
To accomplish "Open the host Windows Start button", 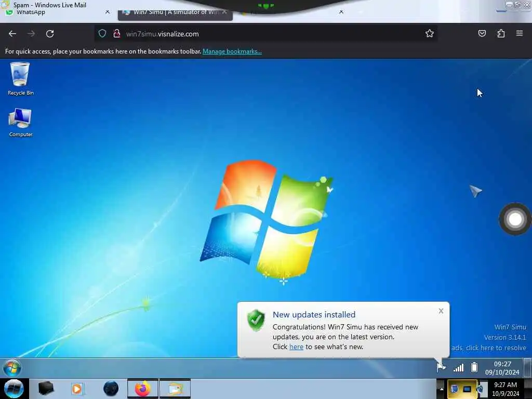I will 14,389.
